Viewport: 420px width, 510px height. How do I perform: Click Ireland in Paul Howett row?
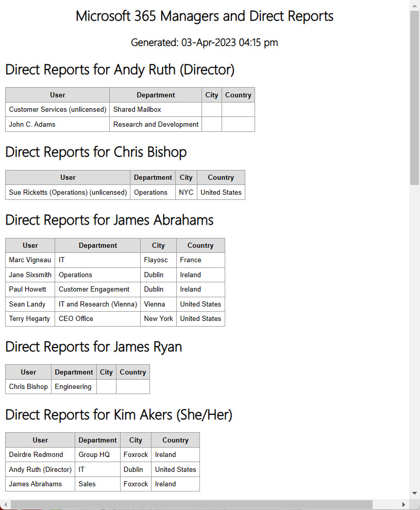[201, 289]
